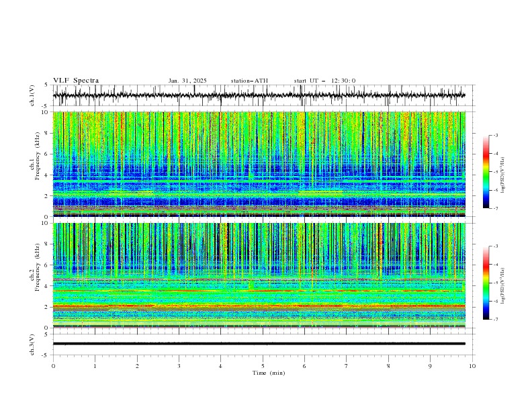Viewport: 532px width, 411px height.
Task: Click the ch.1 spectrogram panel
Action: [x=259, y=164]
